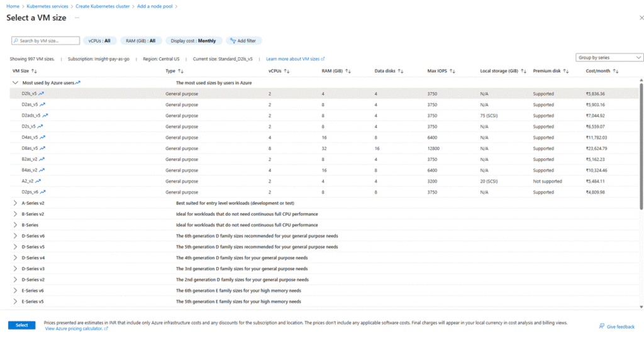The width and height of the screenshot is (644, 340).
Task: Open Create Kubernetes cluster breadcrumb
Action: click(x=101, y=6)
